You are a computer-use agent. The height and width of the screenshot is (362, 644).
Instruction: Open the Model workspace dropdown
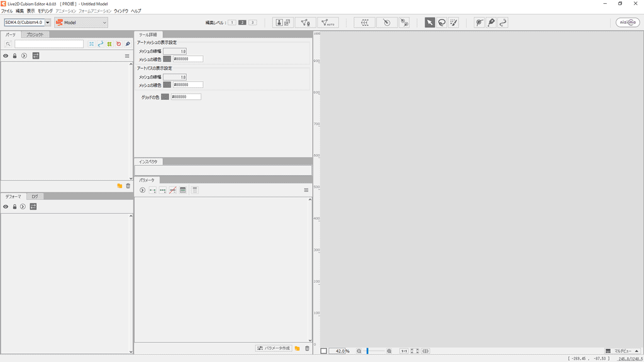81,23
